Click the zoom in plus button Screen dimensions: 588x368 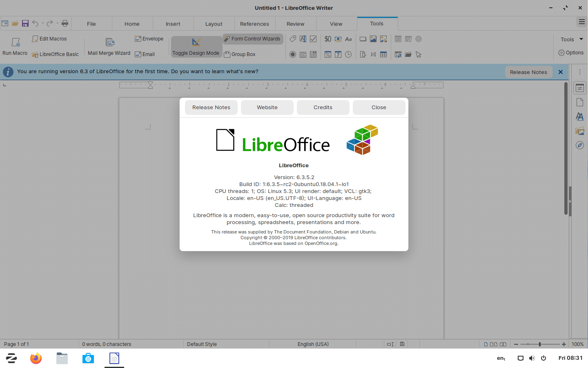[564, 344]
